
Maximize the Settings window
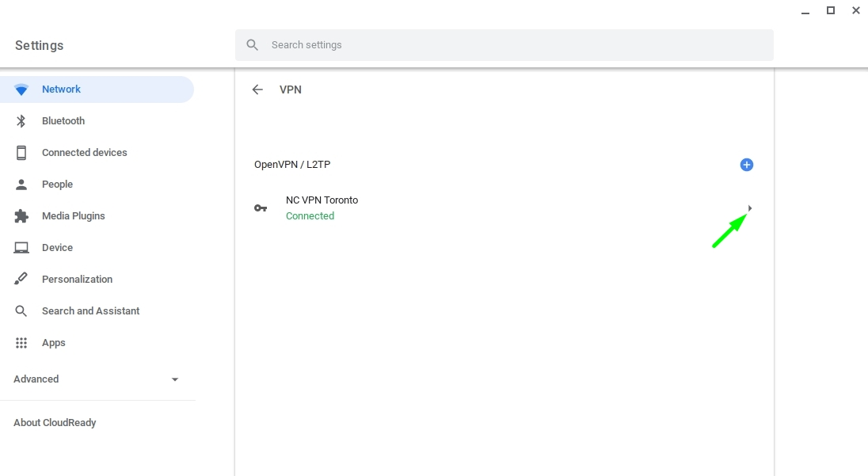pos(830,10)
